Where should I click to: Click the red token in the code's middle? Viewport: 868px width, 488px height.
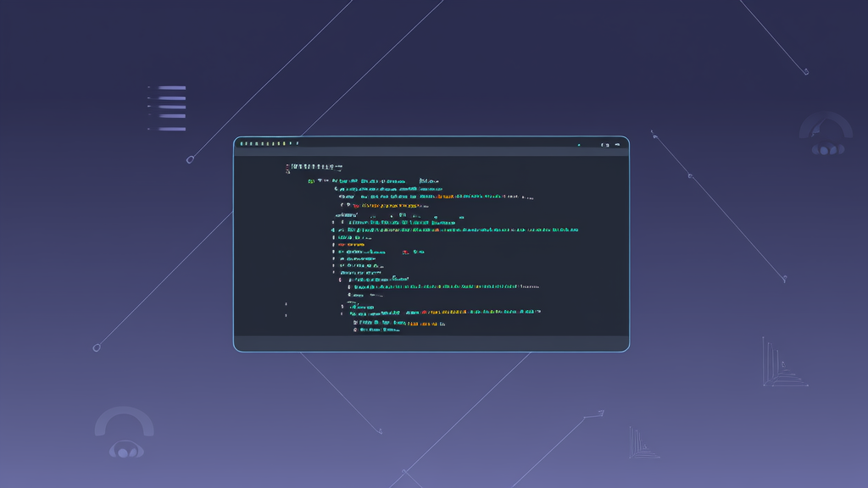point(406,252)
